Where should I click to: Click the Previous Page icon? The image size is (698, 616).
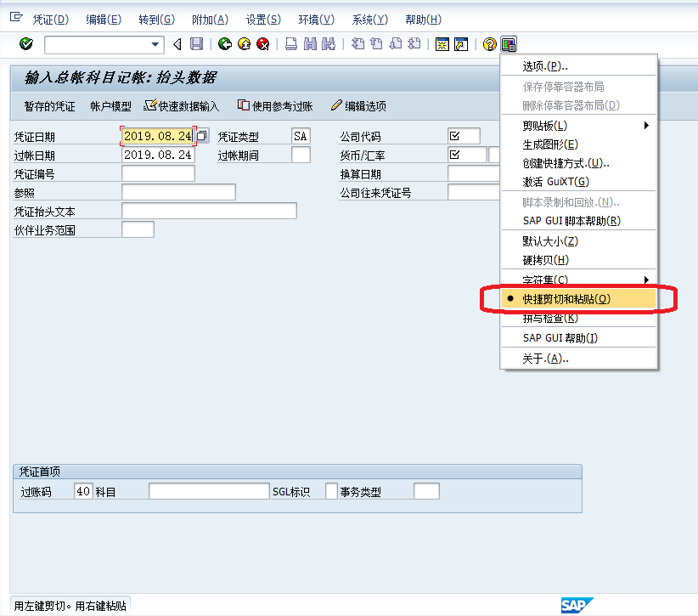(x=377, y=43)
